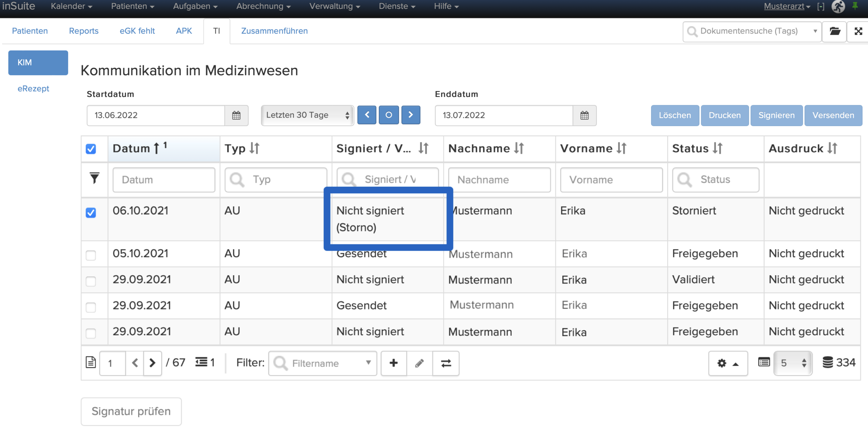Open the gear settings dropdown
Screen dimensions: 868x433
pos(728,363)
